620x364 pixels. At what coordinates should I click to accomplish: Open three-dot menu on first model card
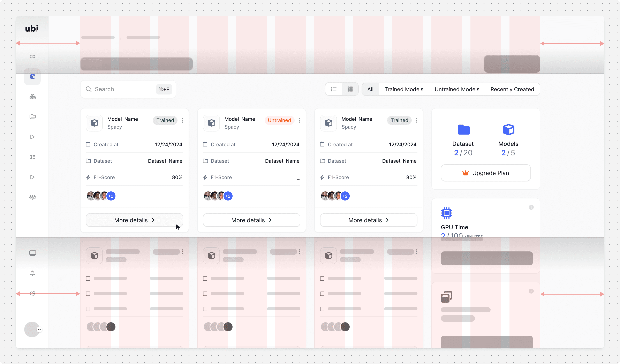(x=182, y=120)
